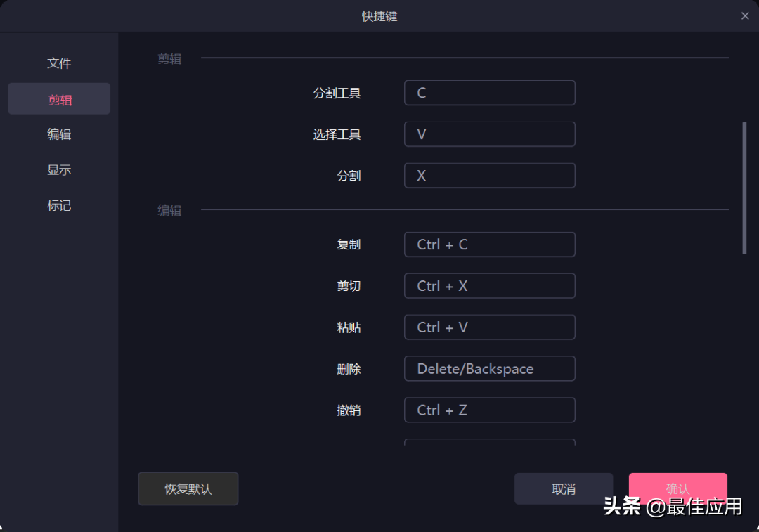The image size is (759, 532).
Task: Switch to the 编辑 sidebar category
Action: [59, 134]
